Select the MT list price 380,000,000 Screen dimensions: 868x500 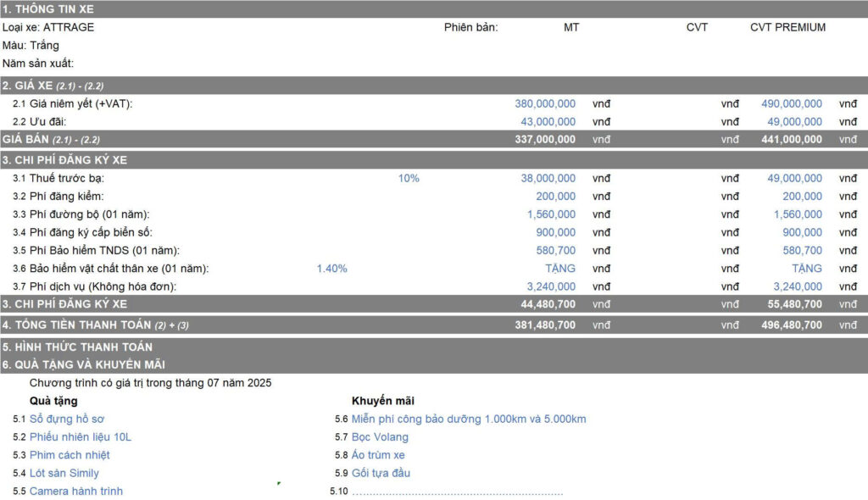coord(545,103)
